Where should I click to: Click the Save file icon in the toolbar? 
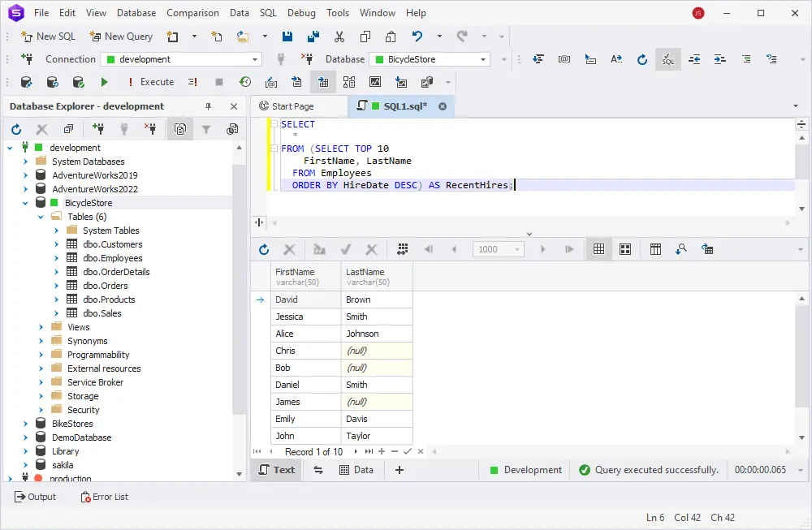[287, 37]
